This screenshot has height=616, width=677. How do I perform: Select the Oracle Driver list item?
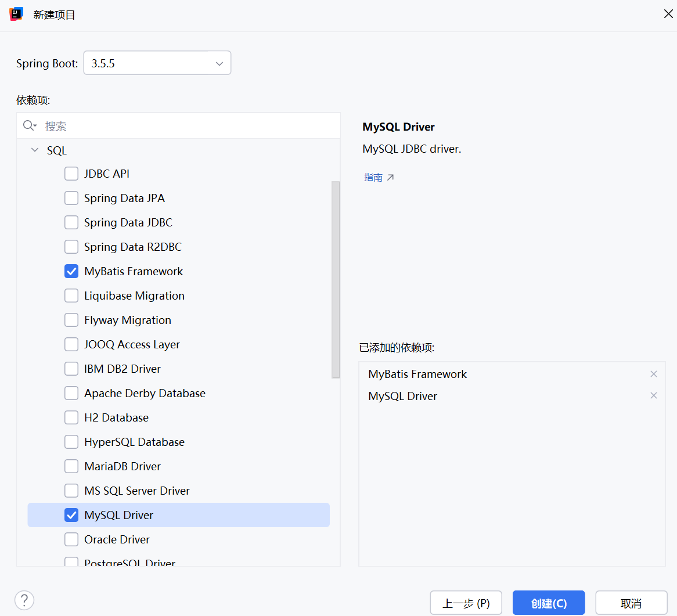tap(117, 539)
